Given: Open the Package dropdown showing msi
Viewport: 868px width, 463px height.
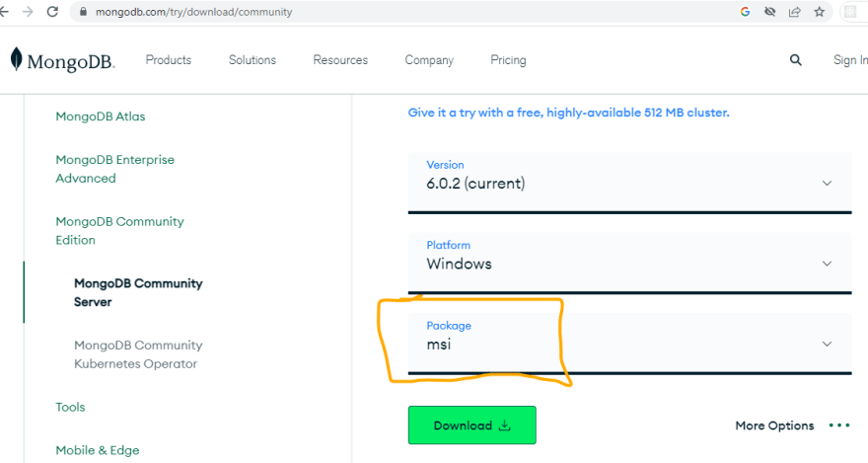Looking at the screenshot, I should 629,344.
